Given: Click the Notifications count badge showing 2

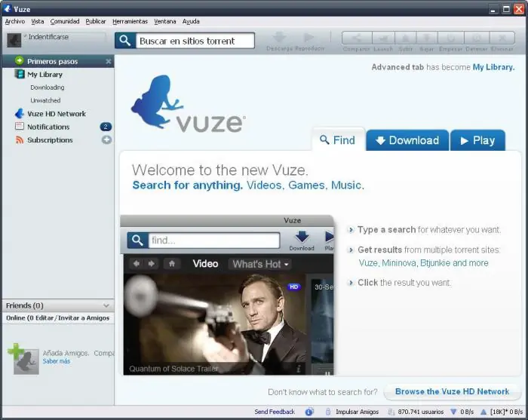Looking at the screenshot, I should (x=106, y=127).
